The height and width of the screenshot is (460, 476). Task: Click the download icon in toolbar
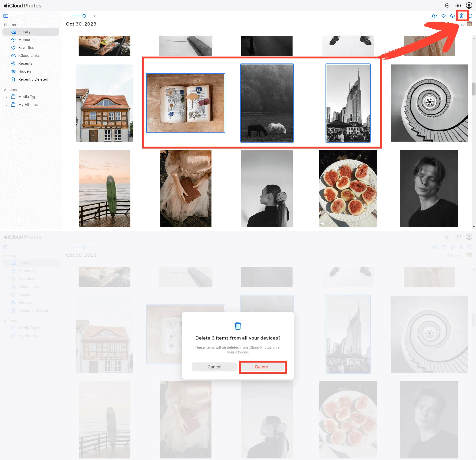tap(452, 16)
